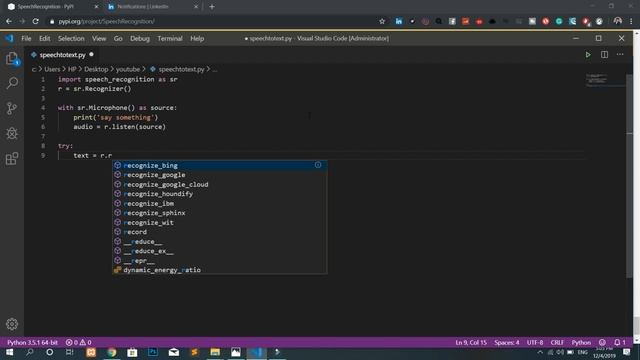Screen dimensions: 640x360
Task: Click youtube folder in the breadcrumb
Action: point(128,69)
